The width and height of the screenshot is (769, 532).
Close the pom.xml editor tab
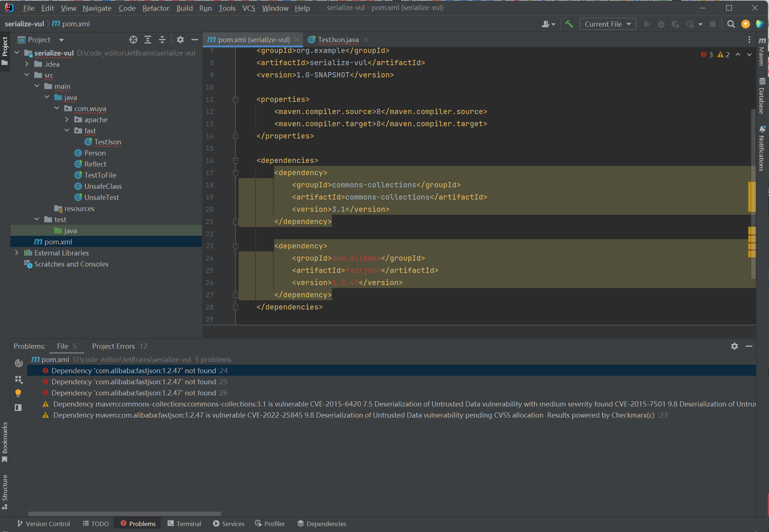click(297, 40)
